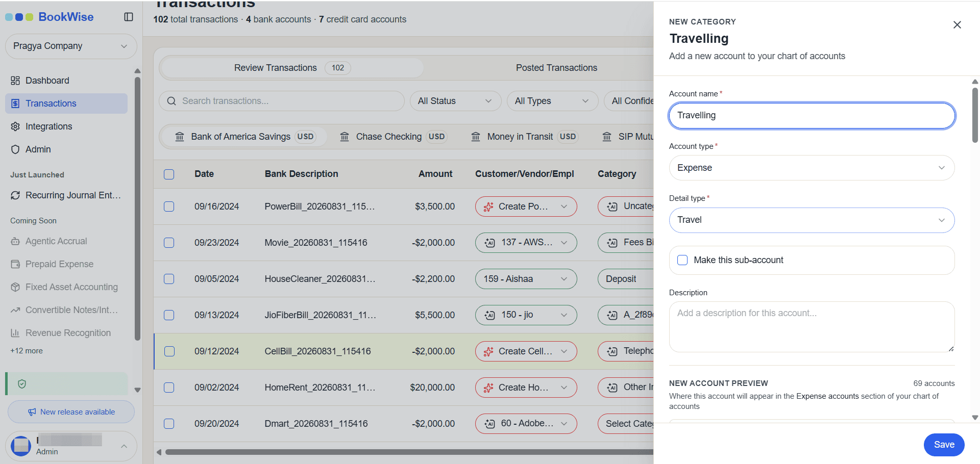Open the 159 - Aishaa vendor dropdown
This screenshot has width=980, height=464.
point(526,279)
